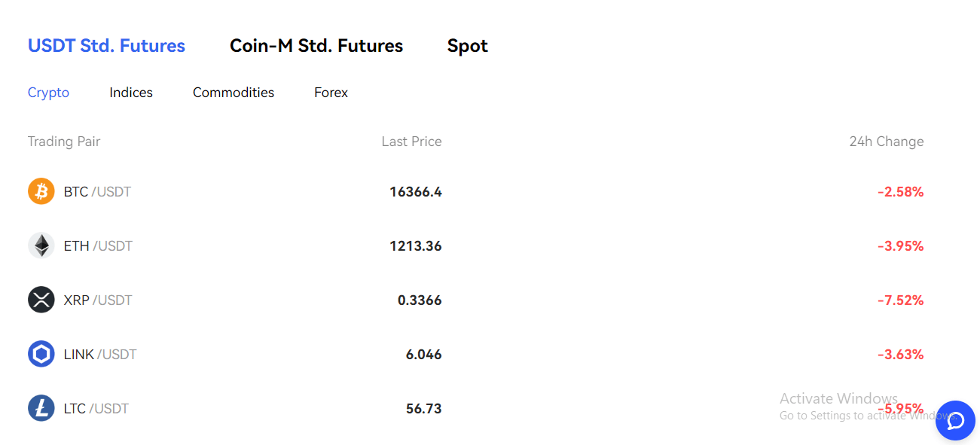
Task: Click the Ethereum diamond icon
Action: (41, 245)
